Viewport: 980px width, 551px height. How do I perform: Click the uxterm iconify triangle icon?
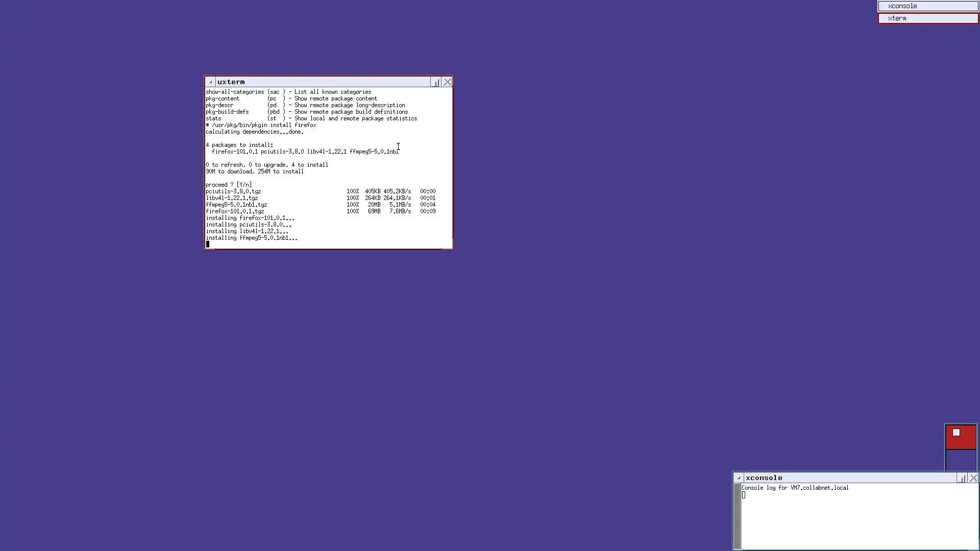click(x=210, y=82)
